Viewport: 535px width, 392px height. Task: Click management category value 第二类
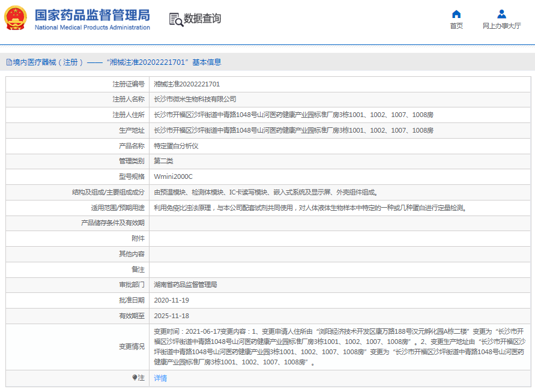[163, 161]
